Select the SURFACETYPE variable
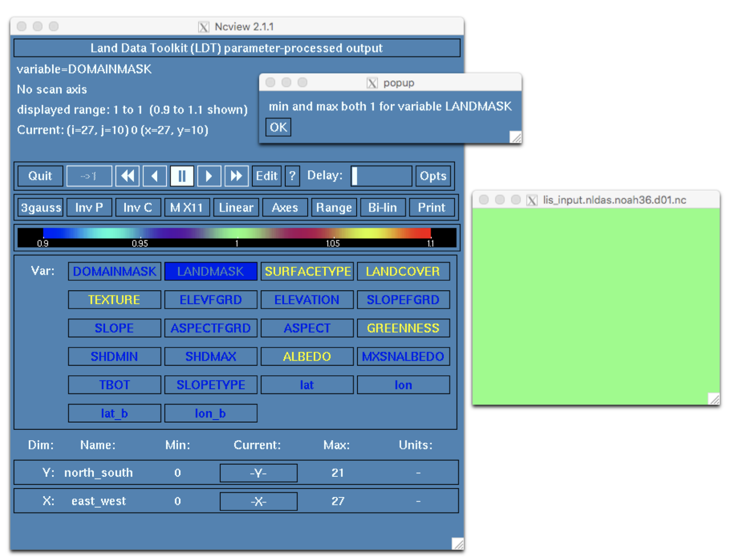This screenshot has width=730, height=560. pyautogui.click(x=307, y=271)
